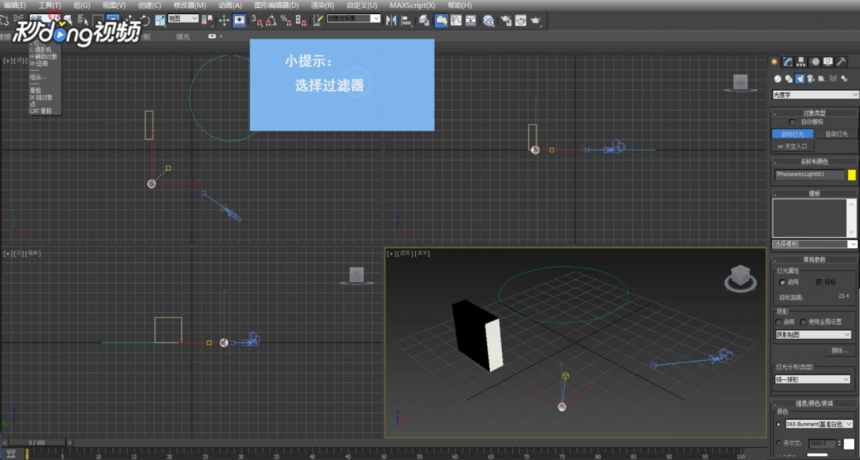Viewport: 860px width, 460px height.
Task: Open the Modify command panel tab
Action: tap(788, 62)
